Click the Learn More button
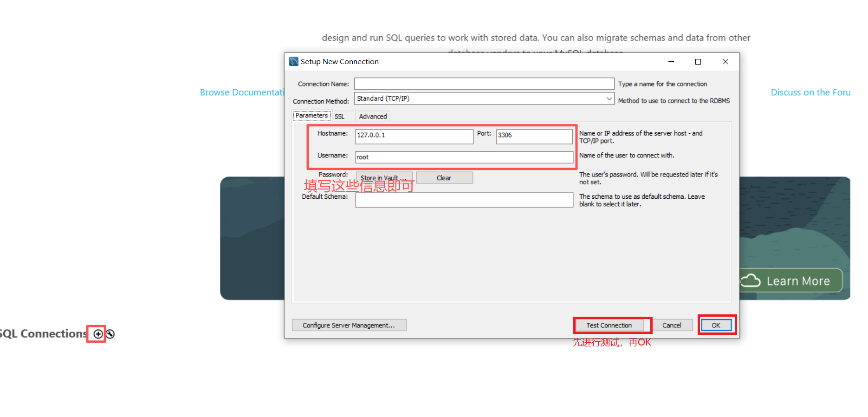The width and height of the screenshot is (868, 417). [x=790, y=280]
